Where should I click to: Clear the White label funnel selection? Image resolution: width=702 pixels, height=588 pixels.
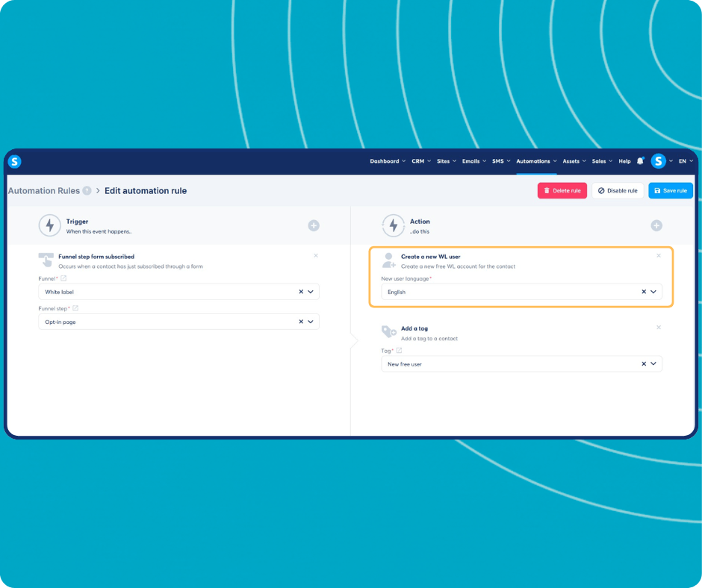(301, 292)
